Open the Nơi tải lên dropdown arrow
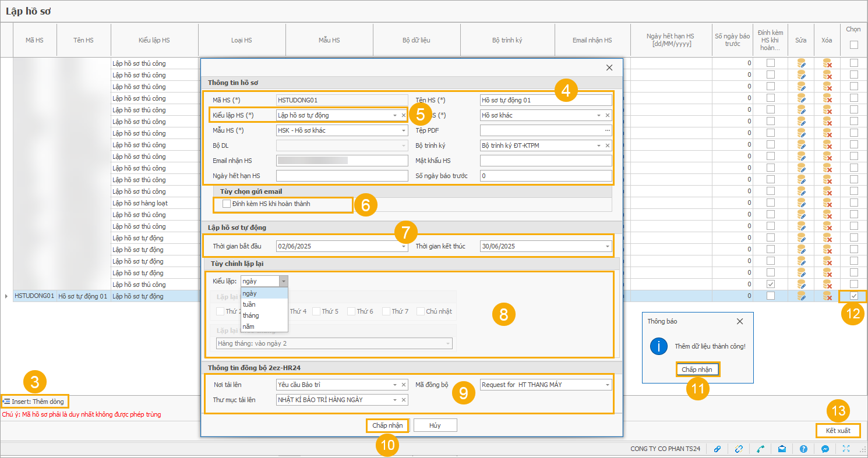This screenshot has height=458, width=868. (394, 385)
